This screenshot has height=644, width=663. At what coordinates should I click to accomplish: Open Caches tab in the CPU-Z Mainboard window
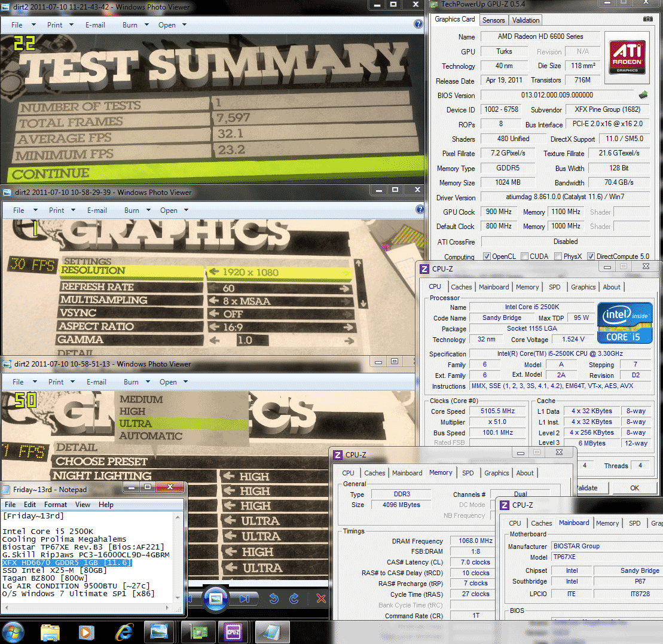[541, 523]
